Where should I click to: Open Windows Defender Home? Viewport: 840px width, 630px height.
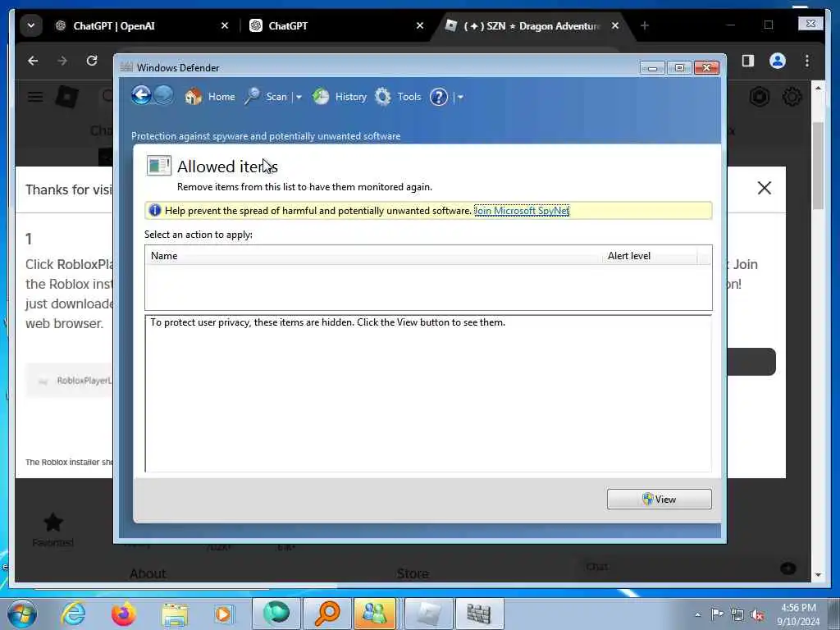(210, 97)
